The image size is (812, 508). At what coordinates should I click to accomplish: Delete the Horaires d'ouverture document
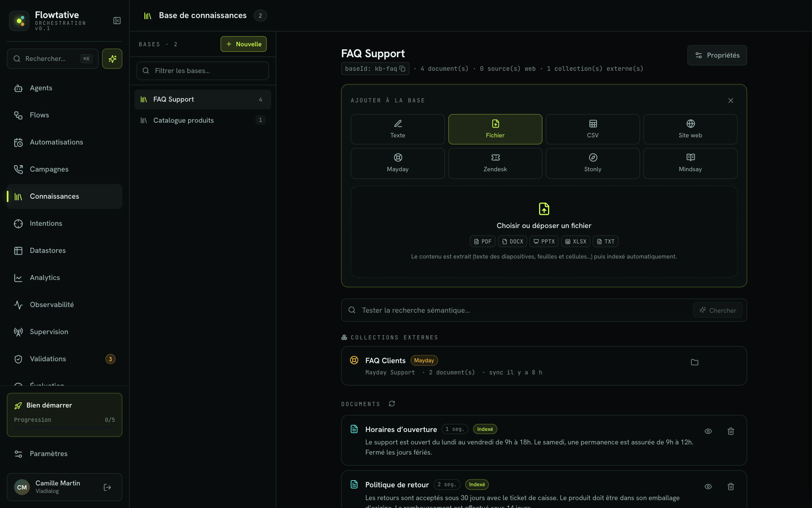pyautogui.click(x=730, y=431)
